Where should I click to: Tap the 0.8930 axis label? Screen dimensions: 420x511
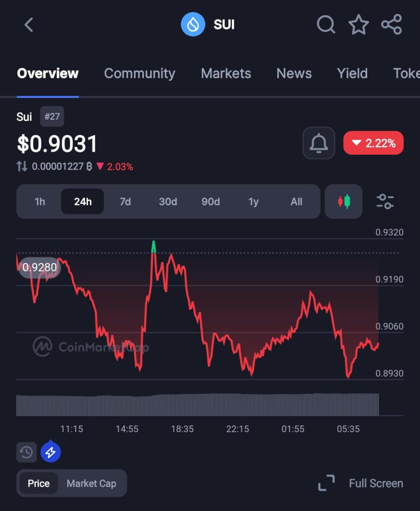click(x=390, y=373)
